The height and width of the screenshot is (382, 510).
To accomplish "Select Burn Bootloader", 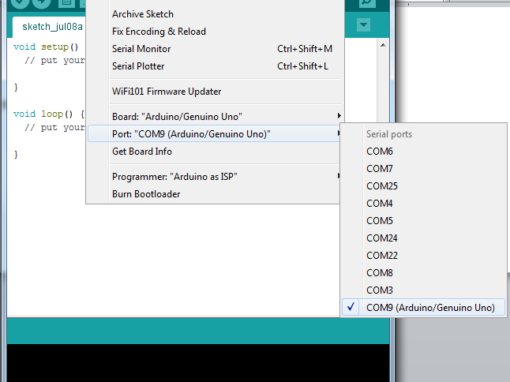I will click(x=214, y=194).
